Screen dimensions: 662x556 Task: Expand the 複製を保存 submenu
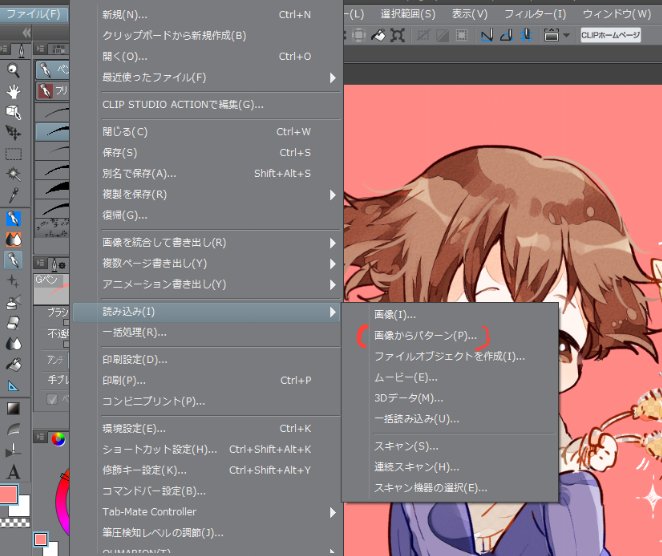[332, 195]
